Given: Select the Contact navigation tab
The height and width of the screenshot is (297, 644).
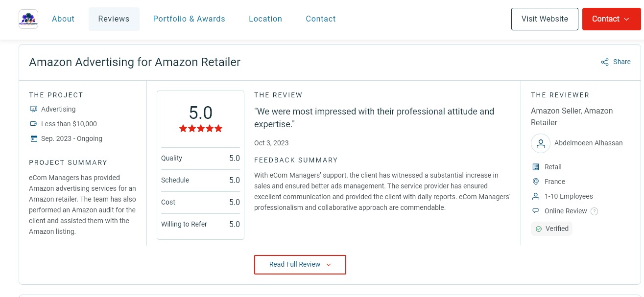Looking at the screenshot, I should (321, 19).
